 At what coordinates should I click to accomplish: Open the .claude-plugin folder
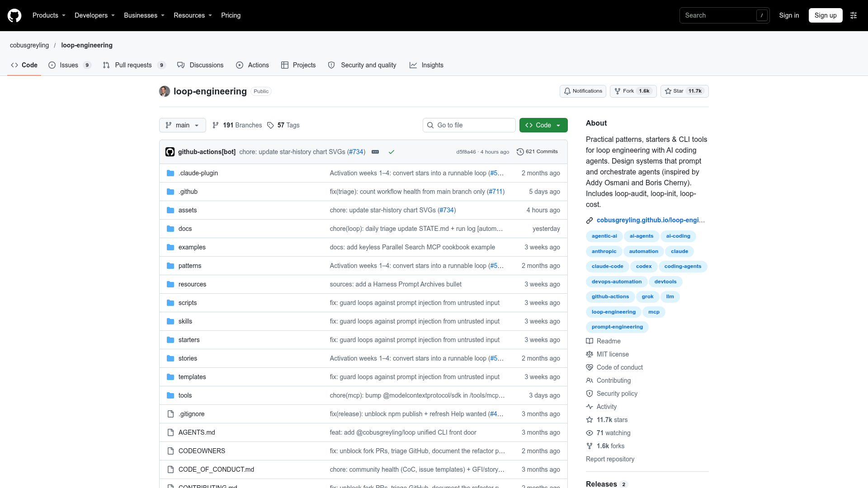[x=198, y=173]
